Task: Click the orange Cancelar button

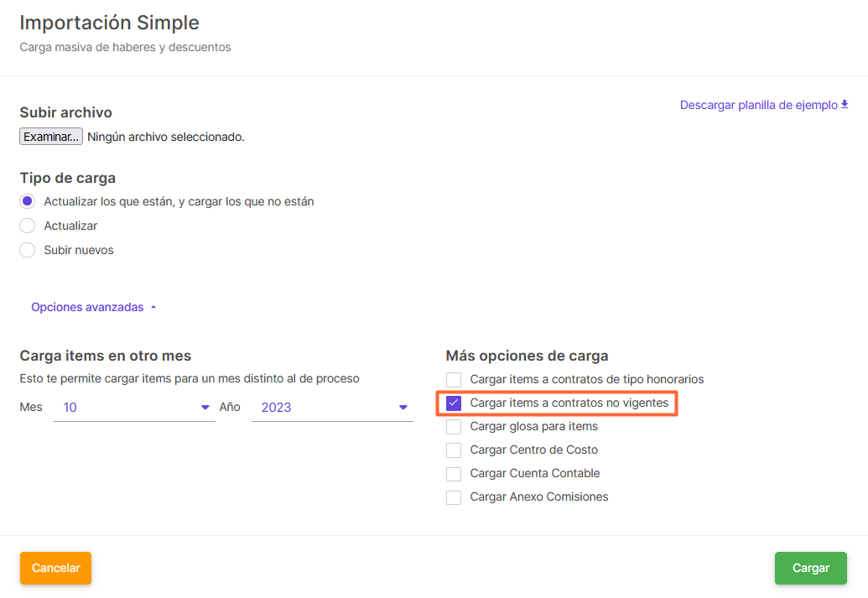Action: pyautogui.click(x=56, y=568)
